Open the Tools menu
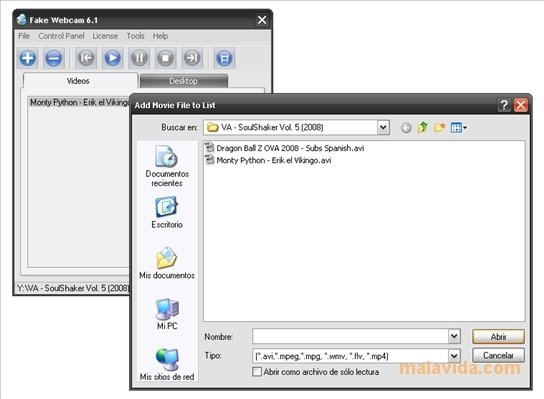This screenshot has height=399, width=544. click(x=135, y=36)
